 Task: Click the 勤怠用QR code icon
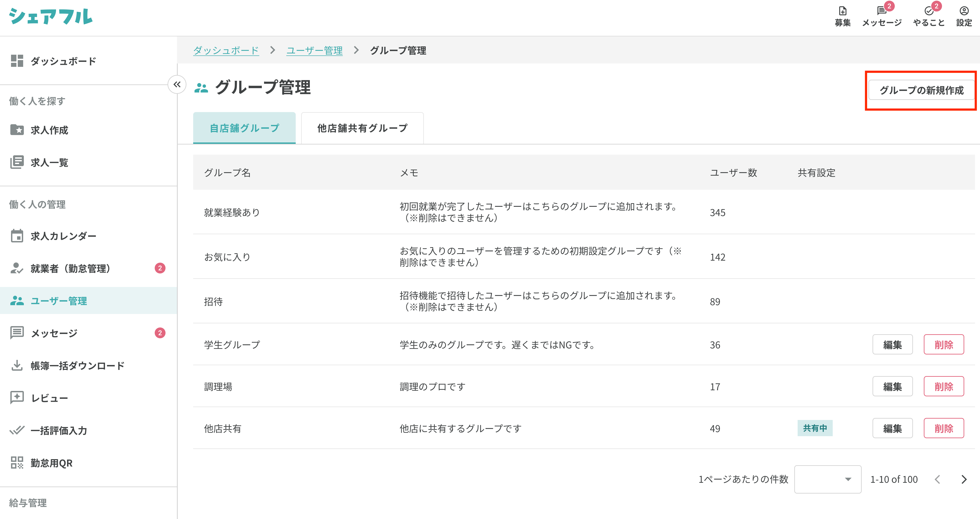(17, 462)
